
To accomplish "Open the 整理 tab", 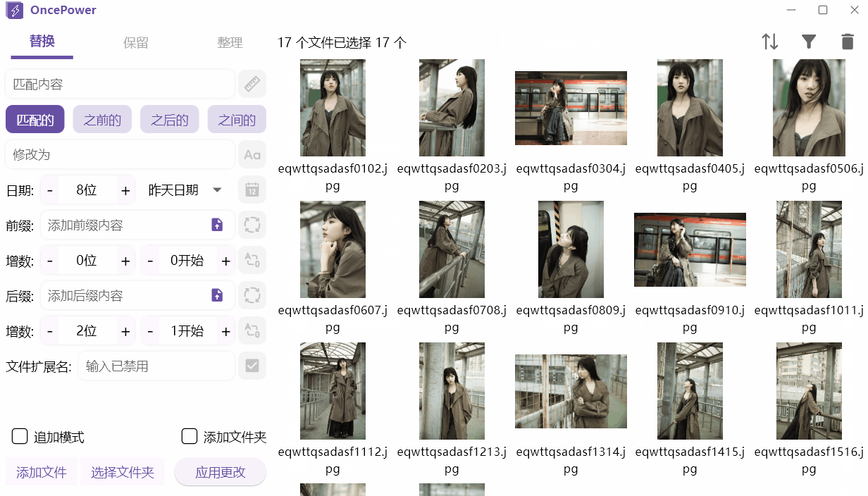I will click(230, 43).
